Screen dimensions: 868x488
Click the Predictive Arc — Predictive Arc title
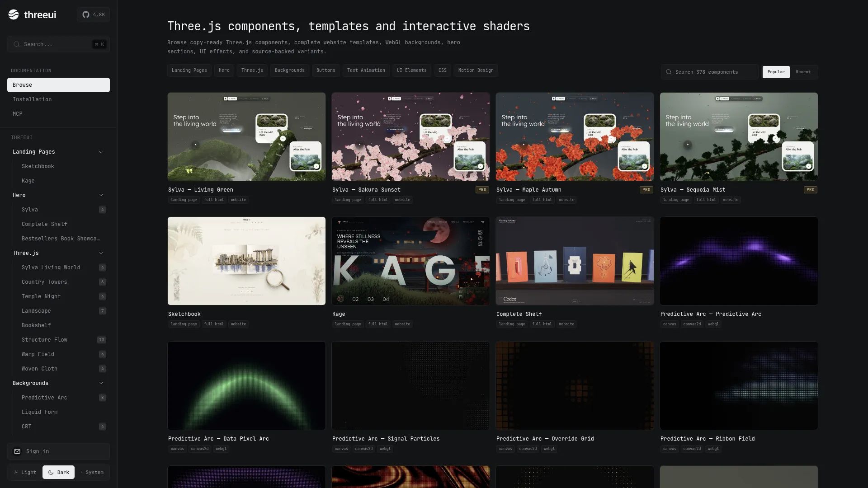(x=711, y=314)
